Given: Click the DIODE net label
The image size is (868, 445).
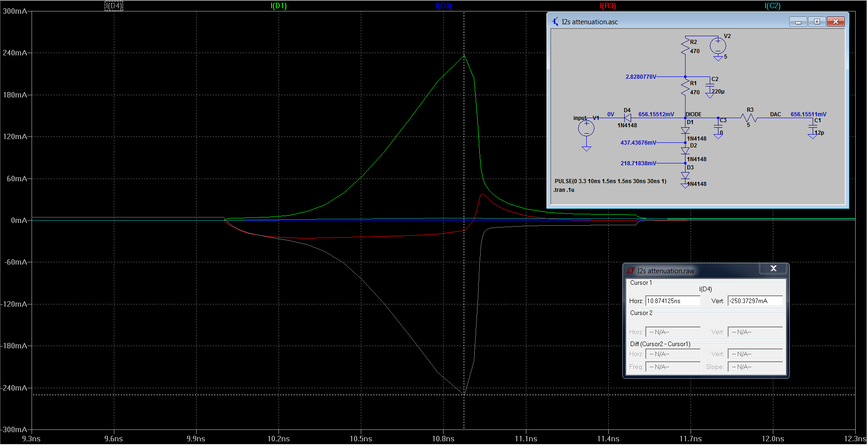Looking at the screenshot, I should coord(693,114).
